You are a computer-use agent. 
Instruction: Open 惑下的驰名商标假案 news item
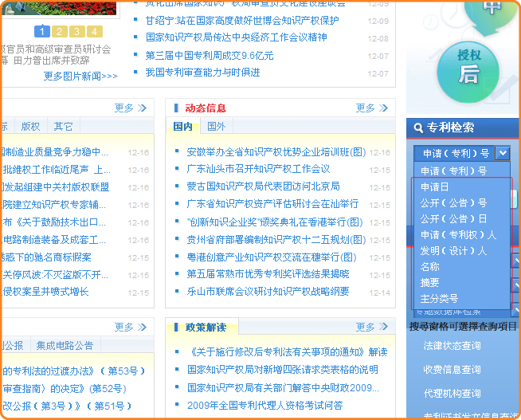pyautogui.click(x=46, y=257)
